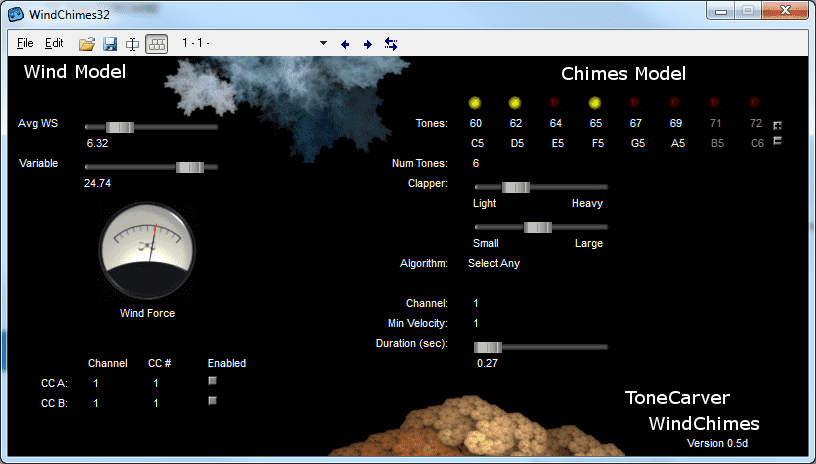
Task: Toggle the dark light above tone 72
Action: [x=755, y=102]
